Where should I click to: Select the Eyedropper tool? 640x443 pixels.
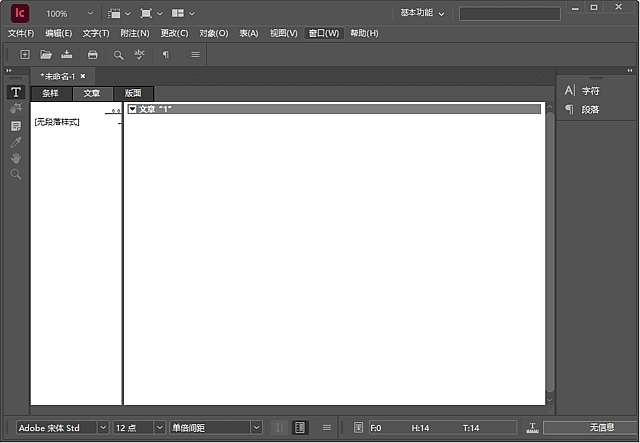click(16, 142)
